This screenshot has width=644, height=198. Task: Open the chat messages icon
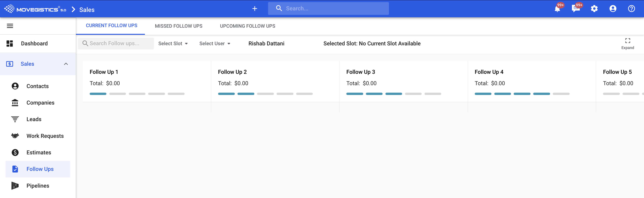[576, 9]
